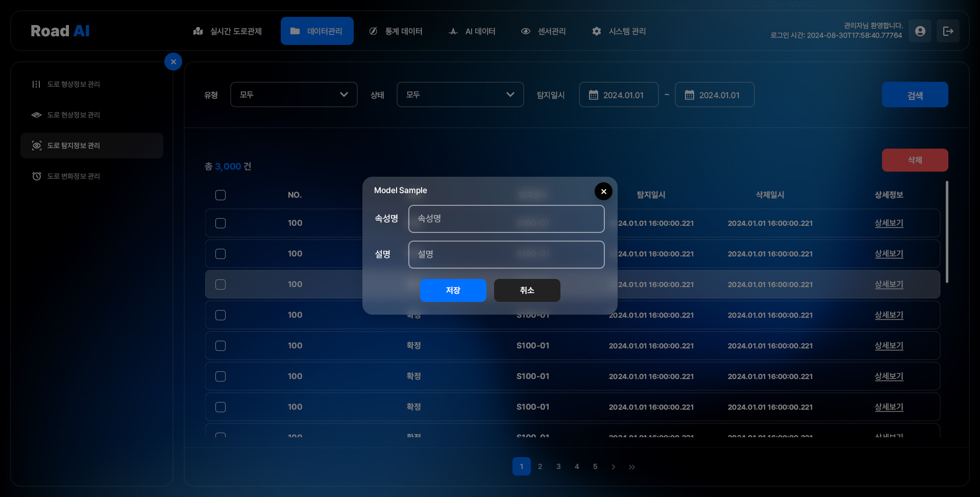Click the 설명 input field
The image size is (980, 497).
click(506, 254)
